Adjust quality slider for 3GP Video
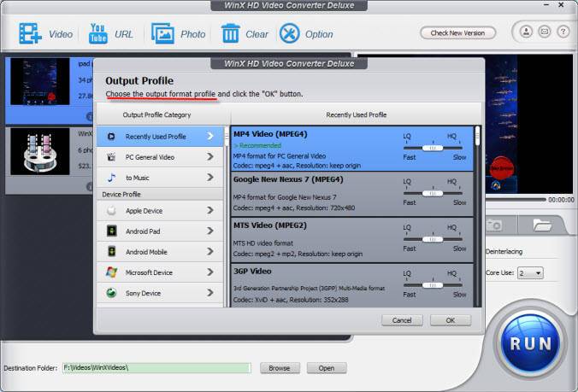Viewport: 578px width, 392px height. (x=433, y=285)
